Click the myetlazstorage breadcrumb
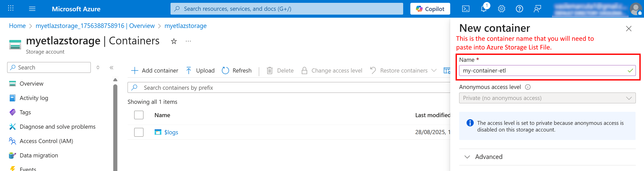The width and height of the screenshot is (644, 171). (186, 26)
